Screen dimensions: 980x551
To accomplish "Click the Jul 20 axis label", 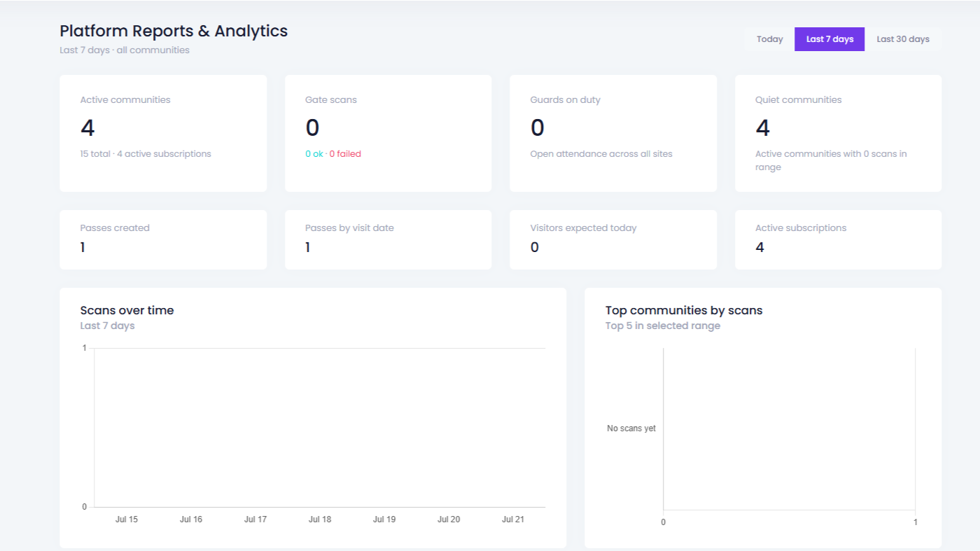I will click(449, 519).
